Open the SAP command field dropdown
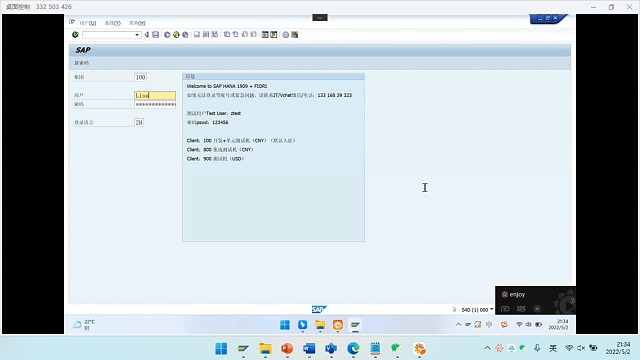This screenshot has width=640, height=360. click(x=137, y=35)
